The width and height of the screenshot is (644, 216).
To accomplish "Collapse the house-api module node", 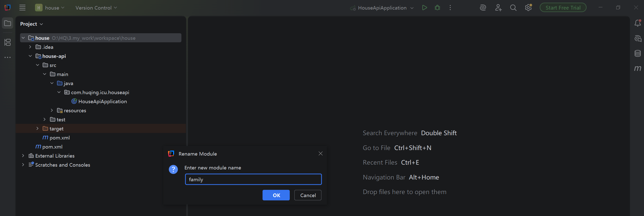I will 30,56.
